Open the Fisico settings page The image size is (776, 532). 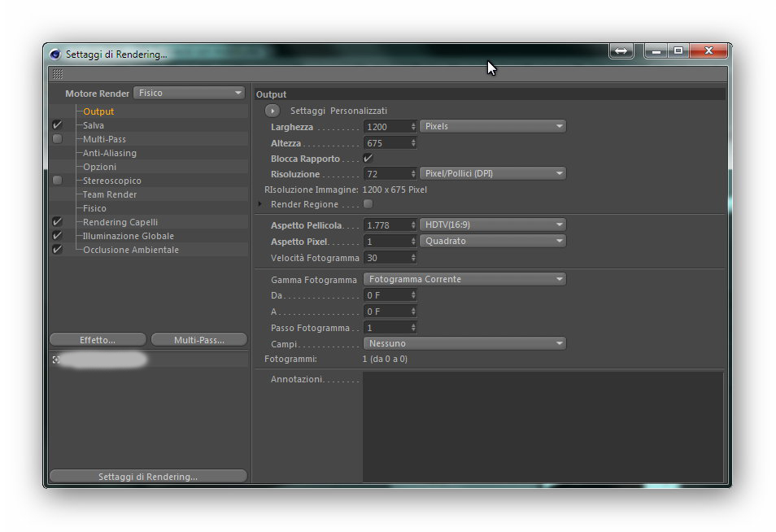pyautogui.click(x=94, y=208)
